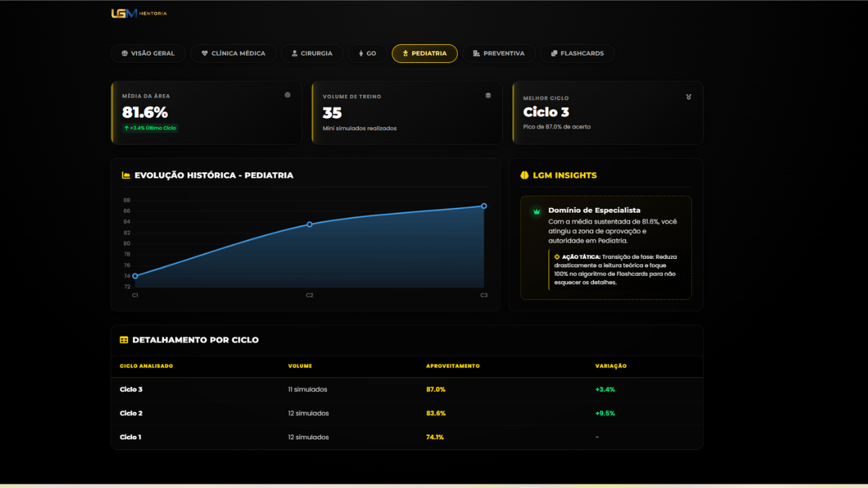This screenshot has width=868, height=488.
Task: Click the chart icon beside Evolução Histórica
Action: pyautogui.click(x=125, y=174)
